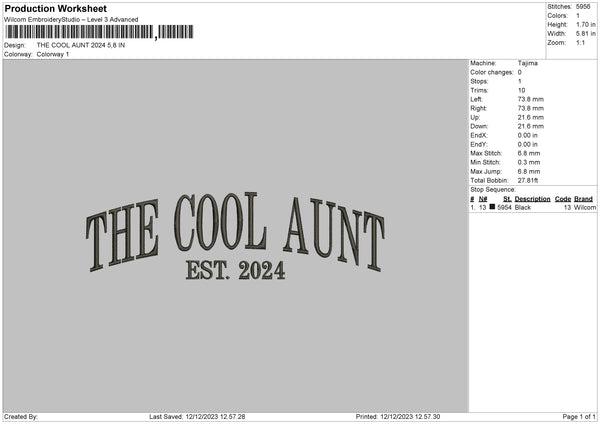Image resolution: width=600 pixels, height=424 pixels.
Task: Click the Last Saved timestamp
Action: pyautogui.click(x=197, y=416)
